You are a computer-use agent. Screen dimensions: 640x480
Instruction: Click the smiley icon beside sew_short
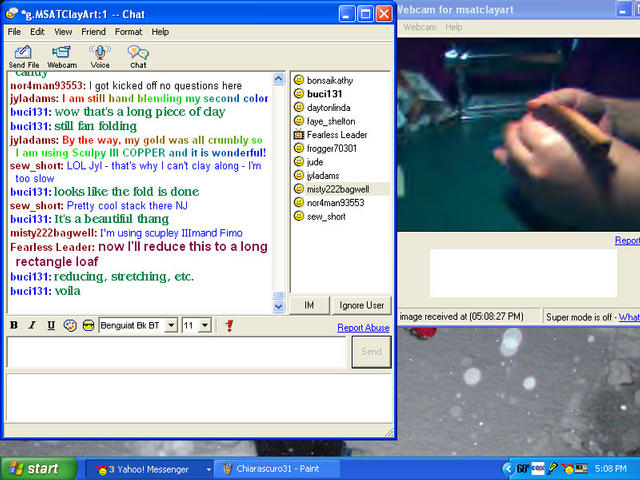pos(299,216)
